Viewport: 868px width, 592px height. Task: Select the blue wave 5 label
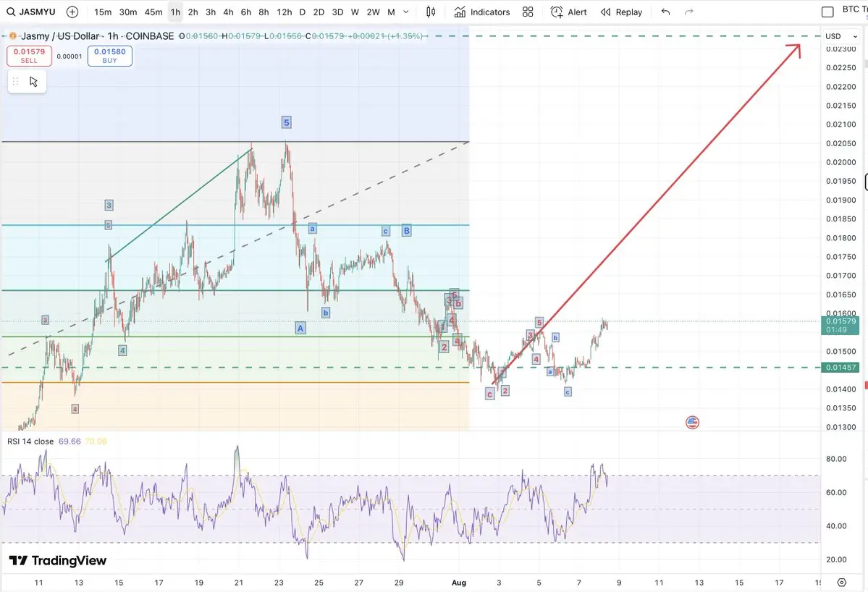pos(286,122)
